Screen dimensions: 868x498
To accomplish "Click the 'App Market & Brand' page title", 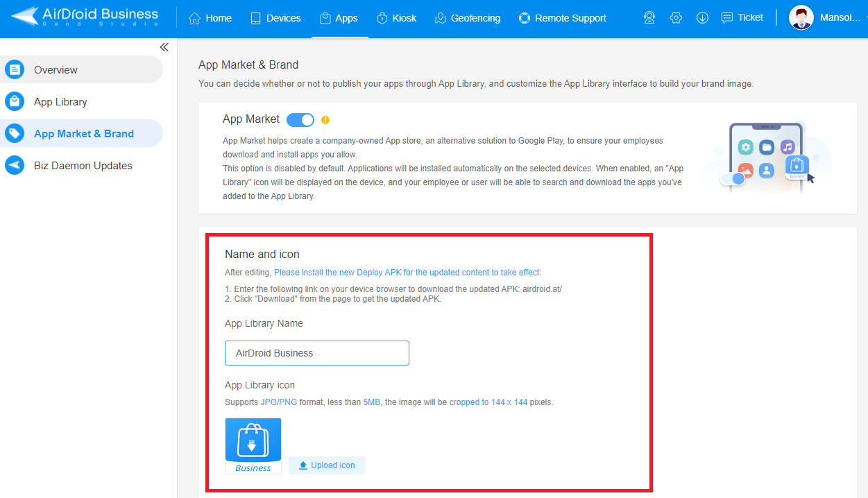I will 248,65.
